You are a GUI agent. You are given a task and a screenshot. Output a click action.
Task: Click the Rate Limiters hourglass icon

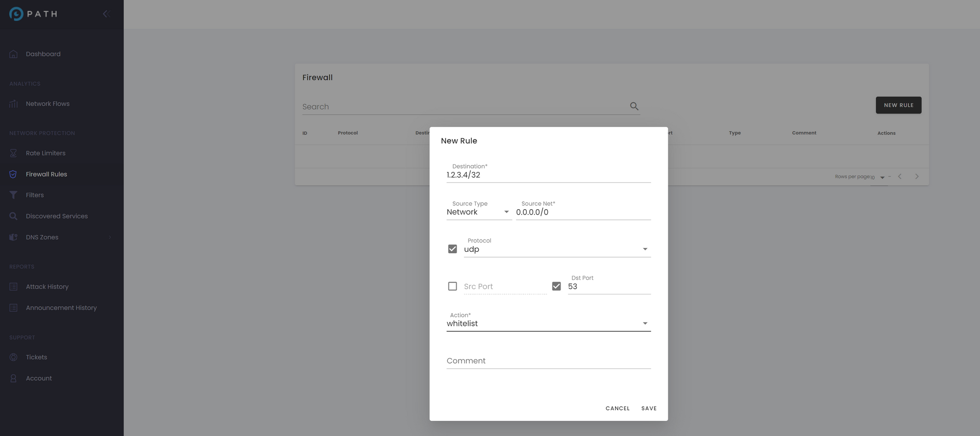click(x=14, y=153)
